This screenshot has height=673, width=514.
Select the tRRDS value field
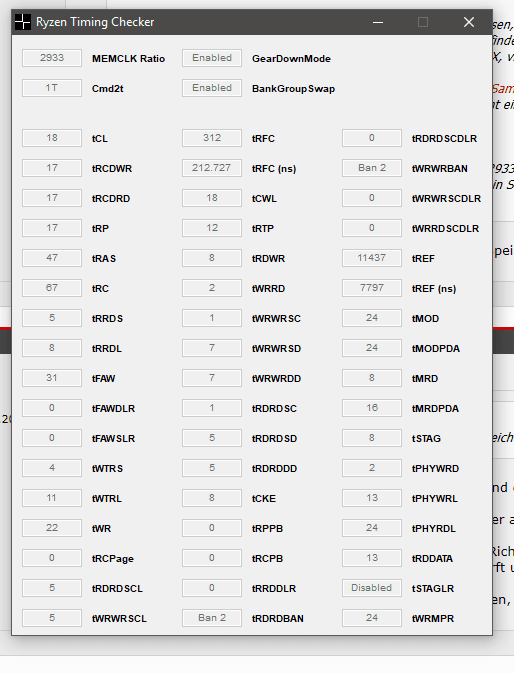coord(52,318)
